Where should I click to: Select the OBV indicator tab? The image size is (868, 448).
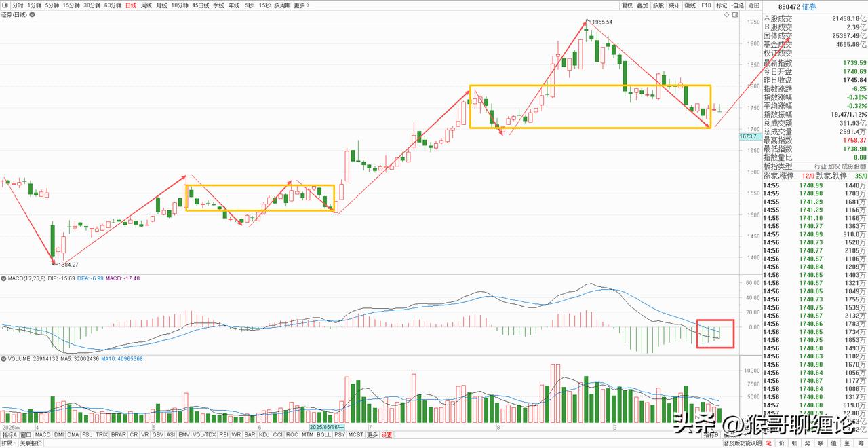click(158, 434)
